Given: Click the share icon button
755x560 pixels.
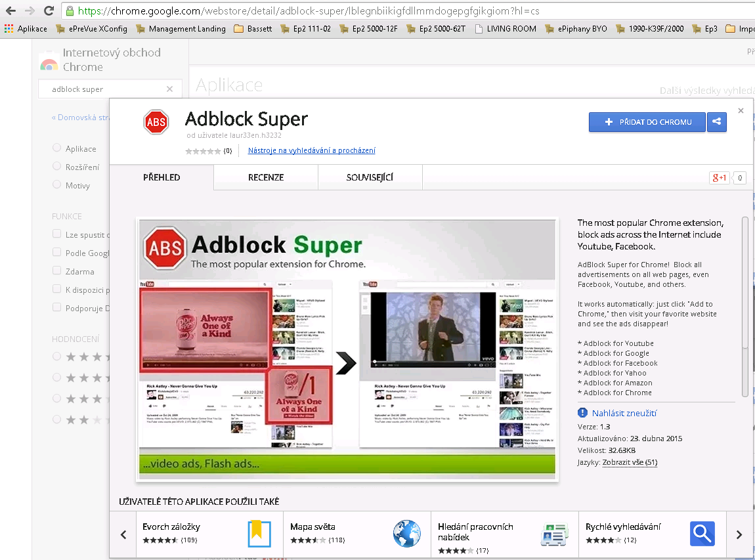Looking at the screenshot, I should (x=716, y=122).
